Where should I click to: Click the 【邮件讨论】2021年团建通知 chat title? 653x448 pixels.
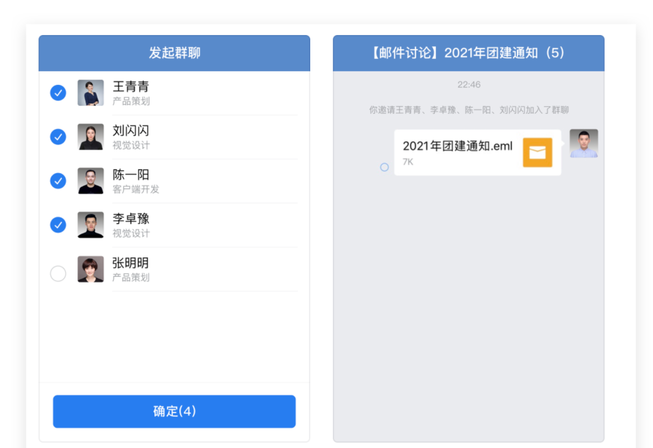tap(468, 53)
